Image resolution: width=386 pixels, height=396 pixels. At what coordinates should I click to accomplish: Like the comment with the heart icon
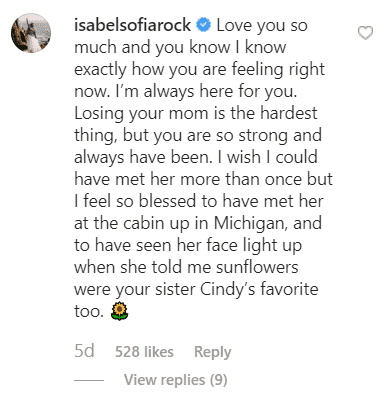(x=365, y=33)
